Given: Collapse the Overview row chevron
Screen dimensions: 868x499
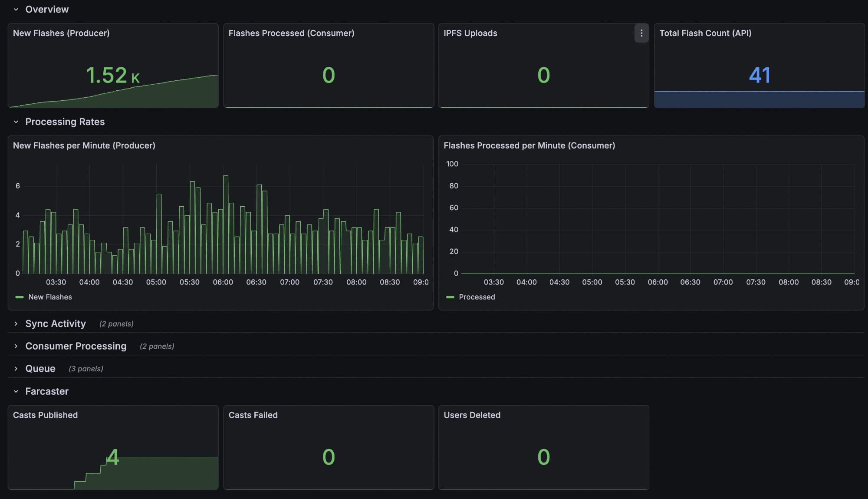Looking at the screenshot, I should 16,9.
